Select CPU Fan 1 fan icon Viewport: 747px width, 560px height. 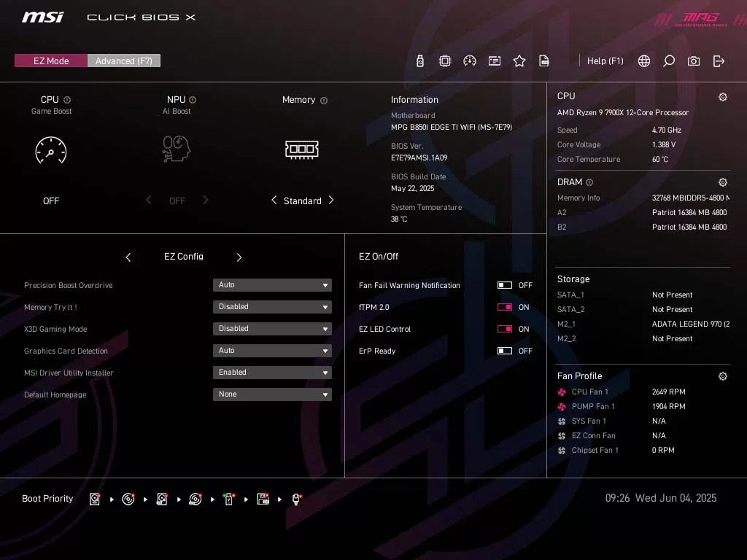(562, 392)
